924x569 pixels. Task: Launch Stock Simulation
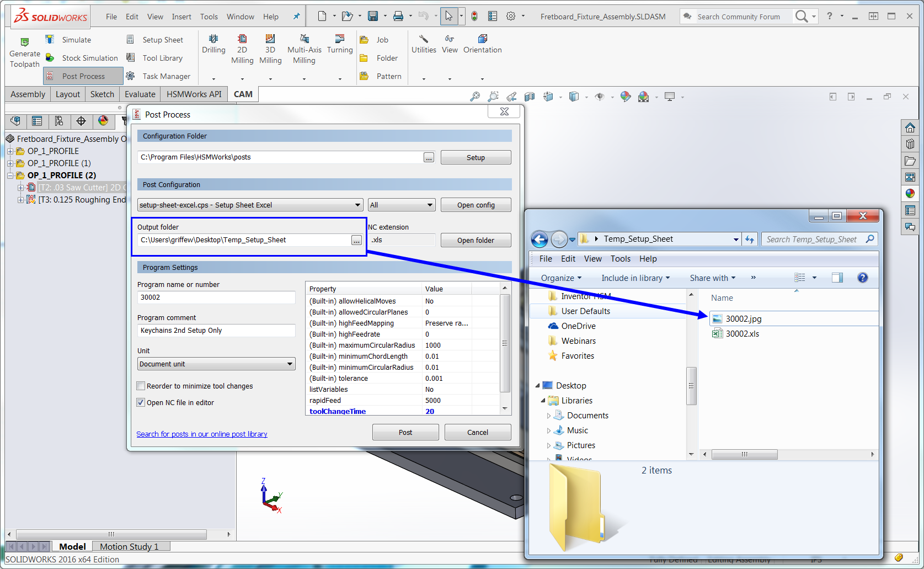tap(82, 58)
